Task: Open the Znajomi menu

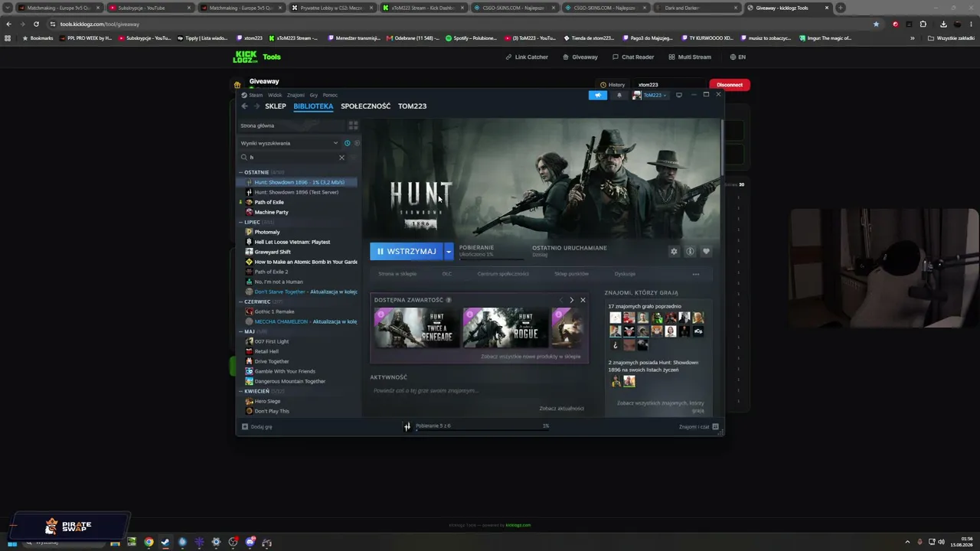Action: [x=296, y=95]
